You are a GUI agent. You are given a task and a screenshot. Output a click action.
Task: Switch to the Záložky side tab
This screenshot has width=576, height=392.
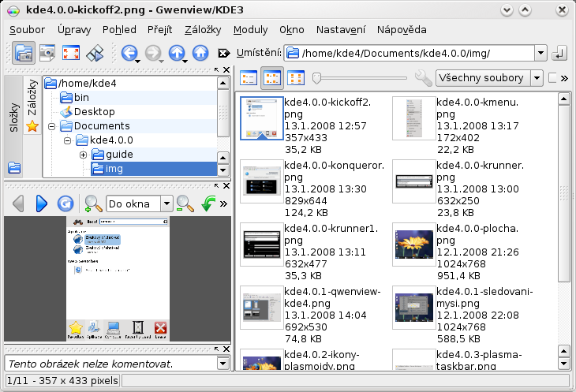click(32, 105)
